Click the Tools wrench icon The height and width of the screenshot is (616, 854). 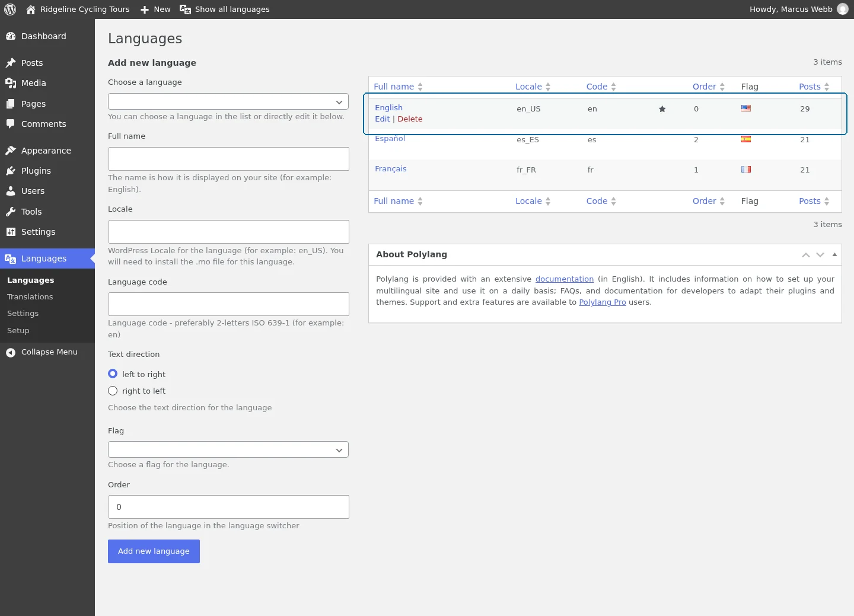point(11,212)
